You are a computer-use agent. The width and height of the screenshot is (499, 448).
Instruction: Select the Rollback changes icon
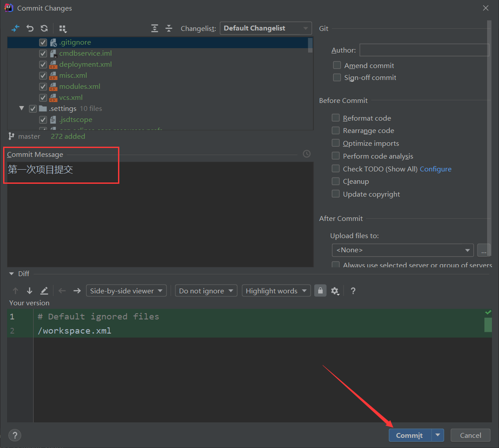[30, 28]
